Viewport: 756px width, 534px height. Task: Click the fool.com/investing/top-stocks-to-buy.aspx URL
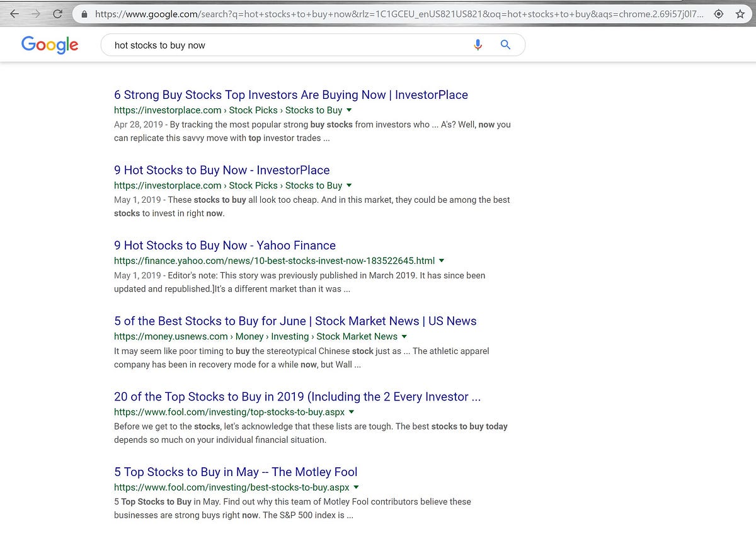pyautogui.click(x=229, y=412)
